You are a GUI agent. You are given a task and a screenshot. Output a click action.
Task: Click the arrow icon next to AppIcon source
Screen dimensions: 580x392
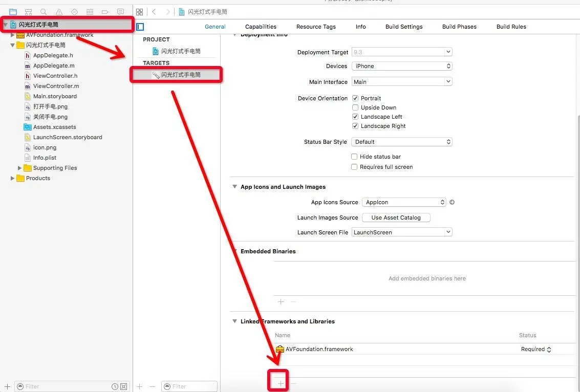tap(452, 202)
